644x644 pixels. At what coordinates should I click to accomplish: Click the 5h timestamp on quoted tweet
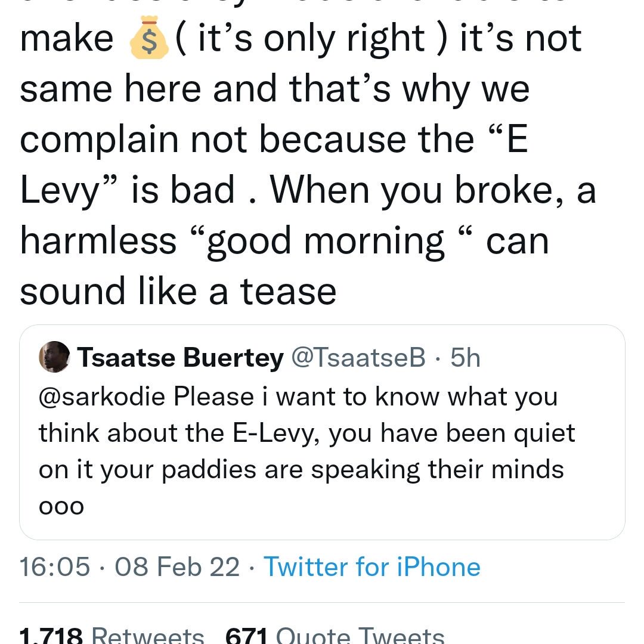click(x=465, y=358)
